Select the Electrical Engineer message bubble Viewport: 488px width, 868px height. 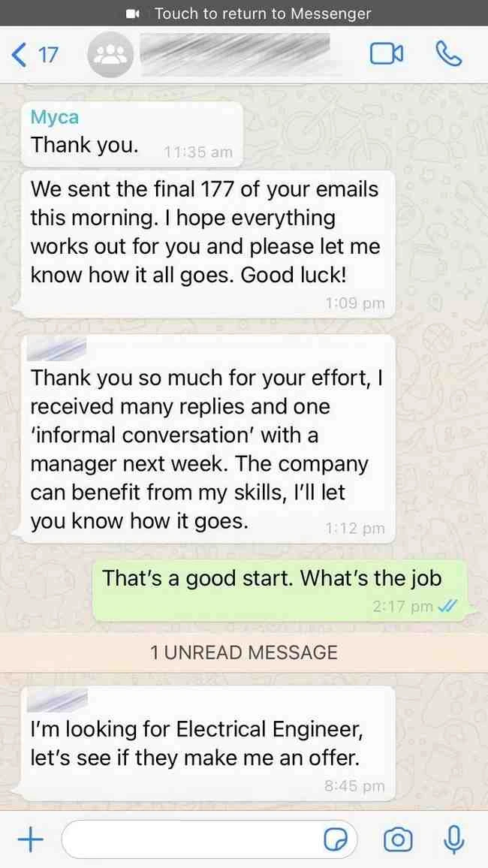(208, 743)
